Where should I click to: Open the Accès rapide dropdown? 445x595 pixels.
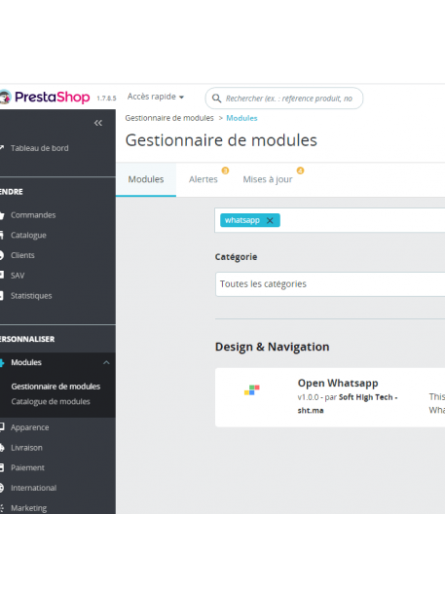click(156, 97)
